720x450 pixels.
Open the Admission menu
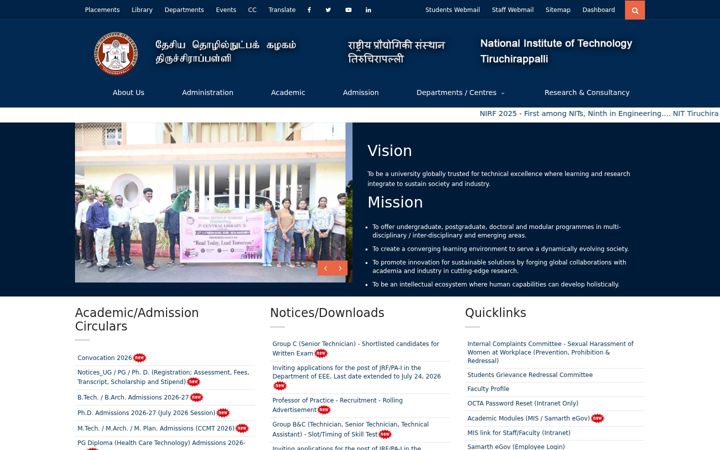click(360, 92)
